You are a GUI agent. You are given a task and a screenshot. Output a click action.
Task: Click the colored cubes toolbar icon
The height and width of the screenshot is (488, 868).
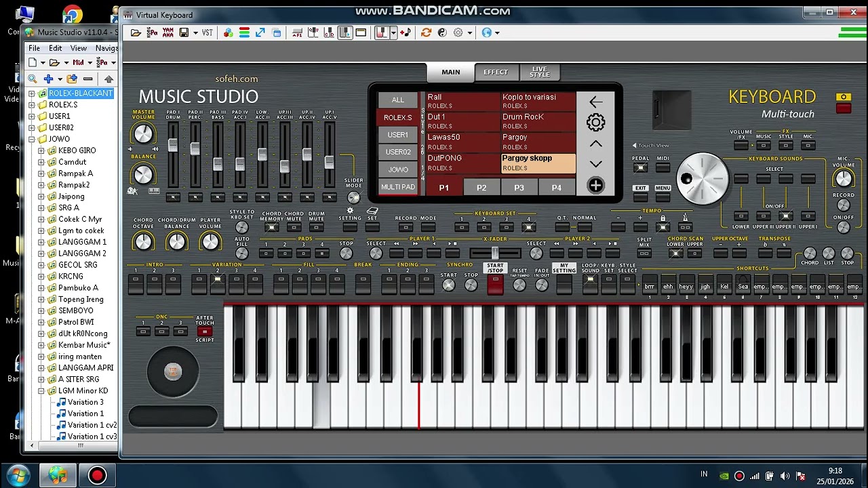(x=229, y=33)
